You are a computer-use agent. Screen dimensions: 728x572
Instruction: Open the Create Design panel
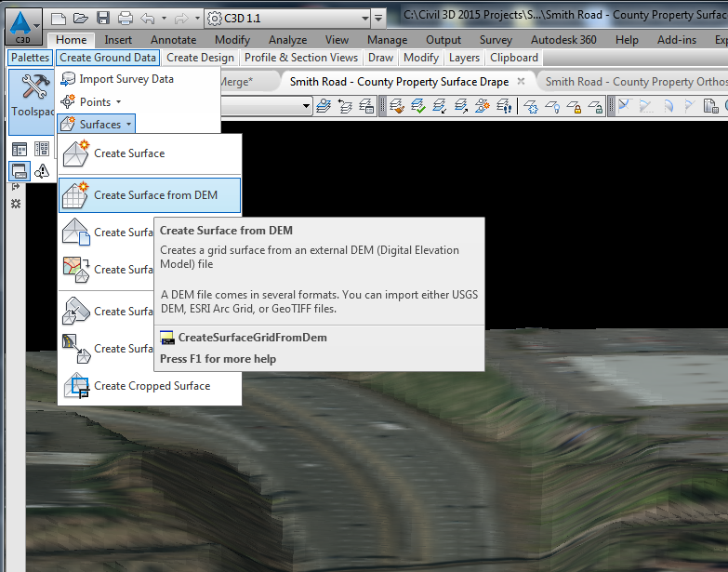pyautogui.click(x=200, y=58)
